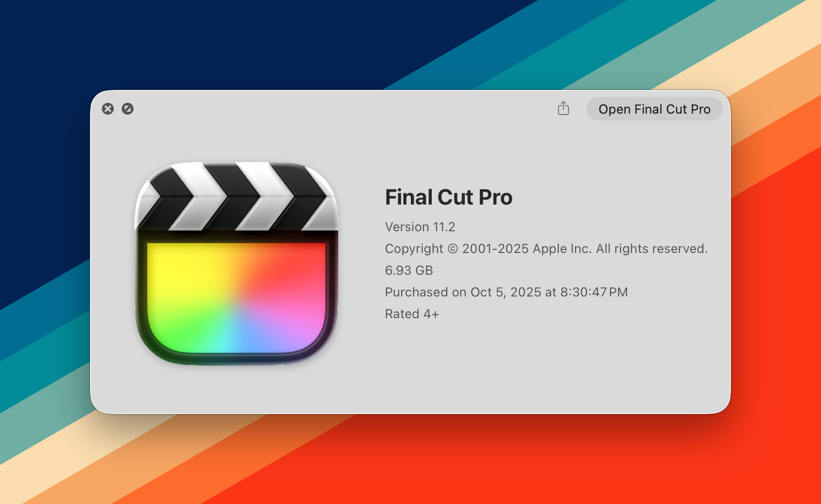
Task: Close the Final Cut Pro info window
Action: [108, 109]
